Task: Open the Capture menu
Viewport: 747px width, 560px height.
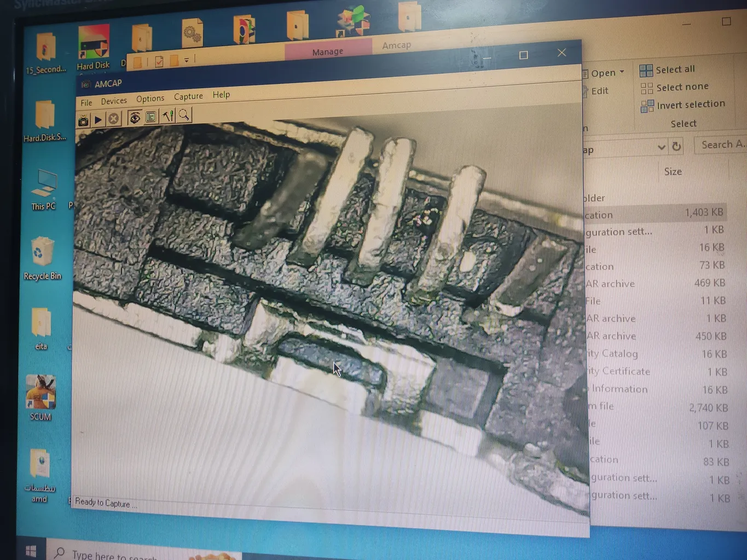Action: [188, 97]
